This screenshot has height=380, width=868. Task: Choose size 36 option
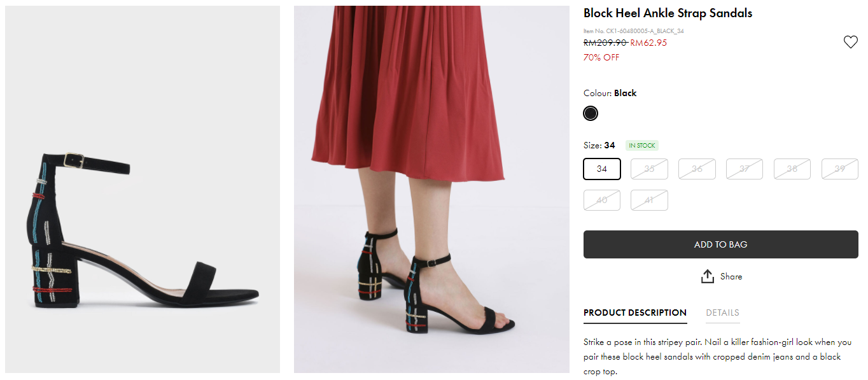(x=697, y=169)
